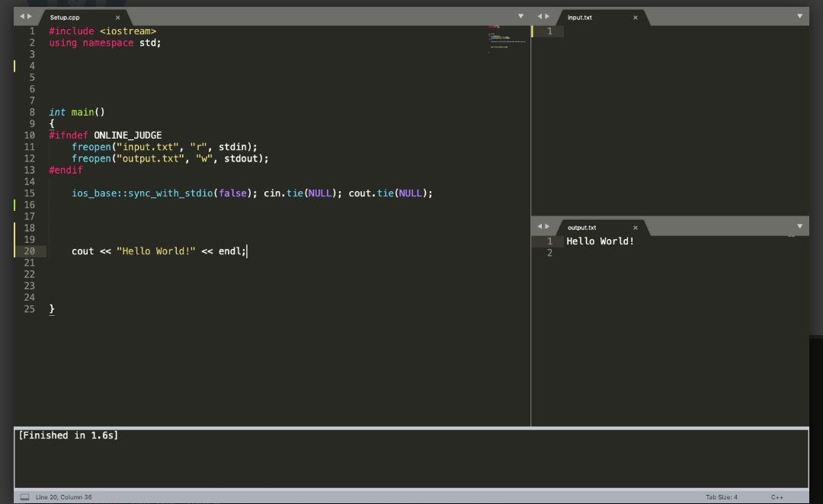Change the C++ syntax in status bar
Image resolution: width=823 pixels, height=504 pixels.
(777, 497)
